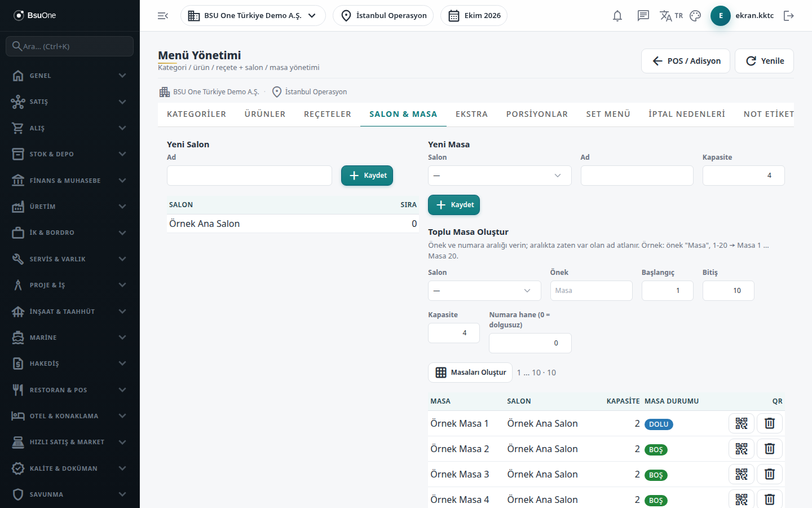
Task: Switch to the Reçeteler tab
Action: pyautogui.click(x=328, y=114)
